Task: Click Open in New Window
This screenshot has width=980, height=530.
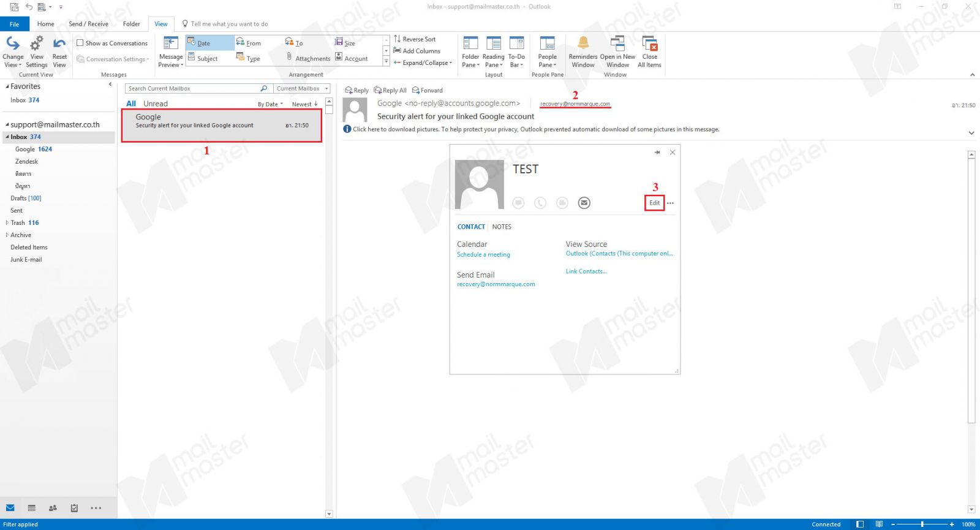Action: click(x=617, y=51)
